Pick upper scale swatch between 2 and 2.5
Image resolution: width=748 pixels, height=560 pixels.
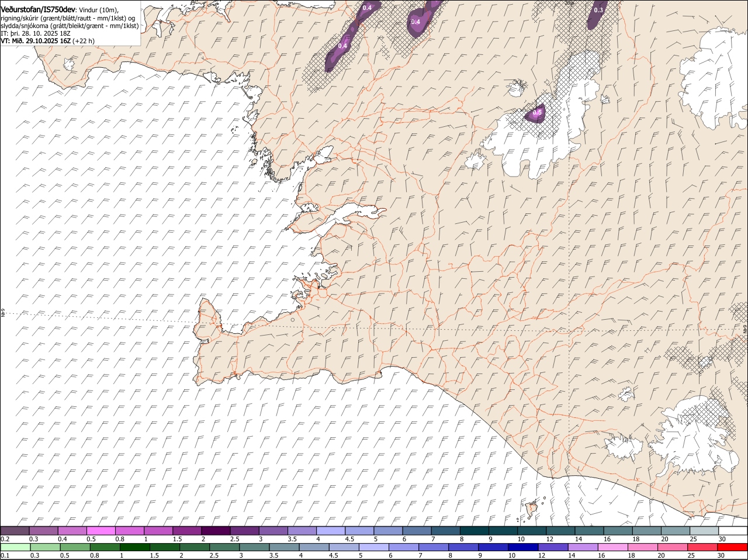(216, 531)
